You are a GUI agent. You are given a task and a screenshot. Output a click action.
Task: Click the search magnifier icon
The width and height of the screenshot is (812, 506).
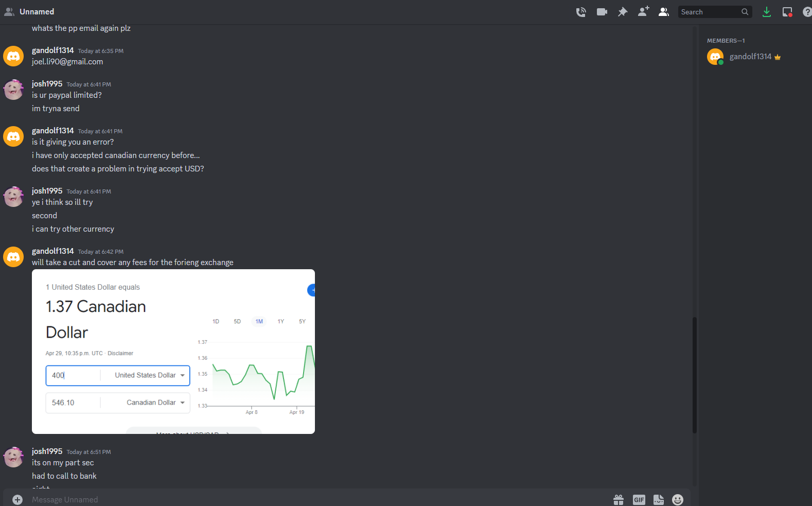(x=745, y=12)
